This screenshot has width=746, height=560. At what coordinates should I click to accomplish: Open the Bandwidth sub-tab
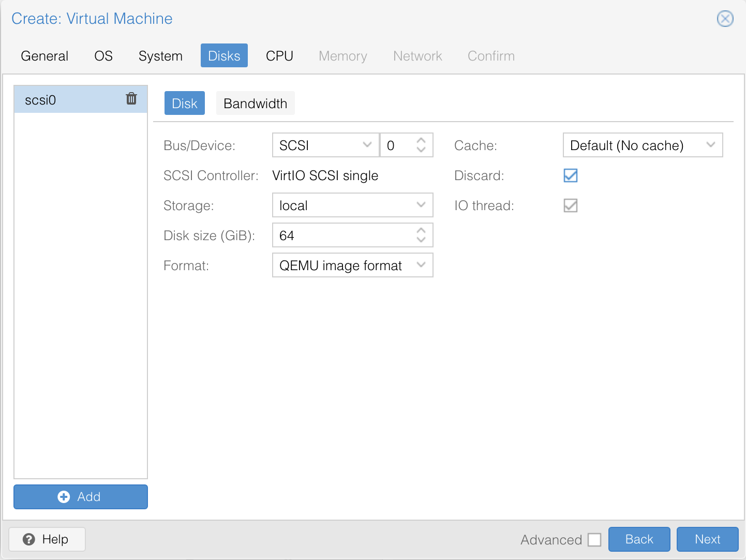click(255, 104)
